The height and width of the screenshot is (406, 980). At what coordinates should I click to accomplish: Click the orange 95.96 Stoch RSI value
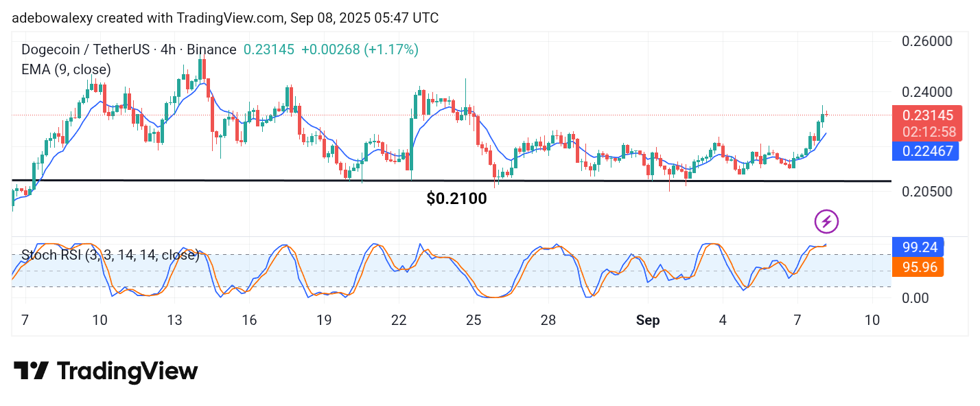click(x=918, y=267)
